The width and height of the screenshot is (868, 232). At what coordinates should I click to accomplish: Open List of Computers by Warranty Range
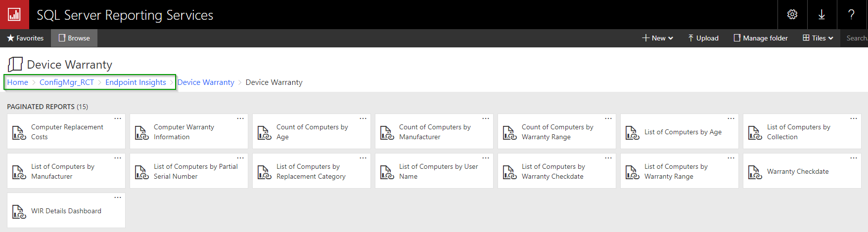[x=680, y=171]
